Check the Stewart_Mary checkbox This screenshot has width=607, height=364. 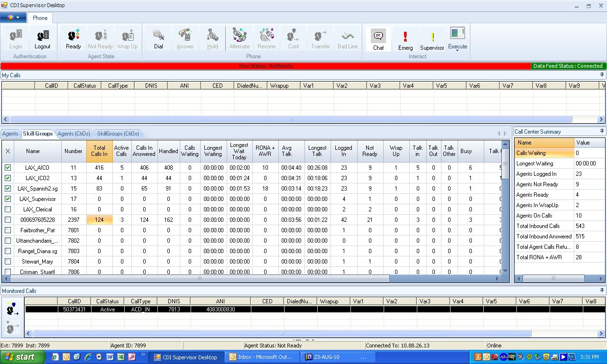[8, 261]
